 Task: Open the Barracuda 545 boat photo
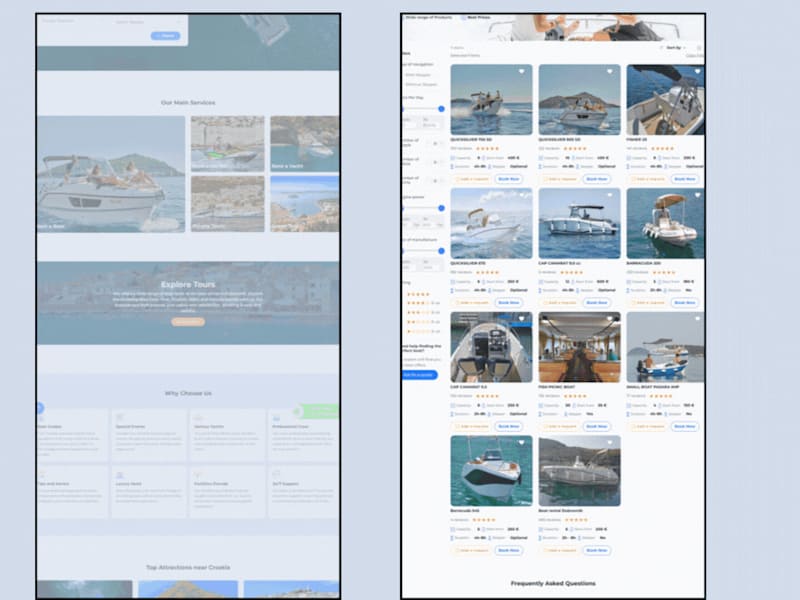[491, 471]
